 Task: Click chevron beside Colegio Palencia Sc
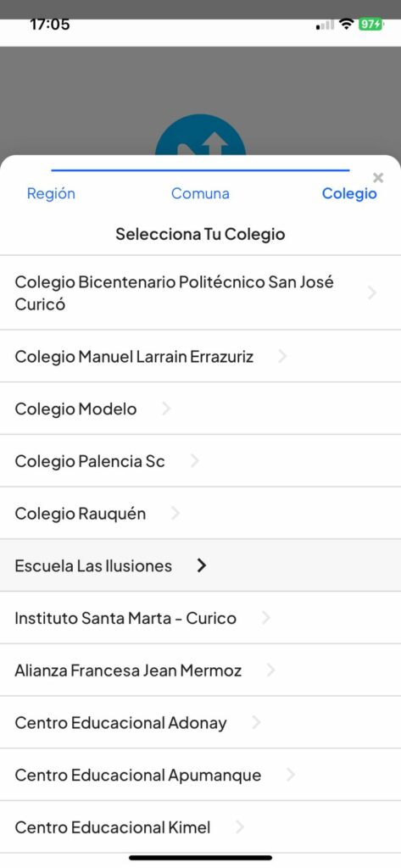[x=194, y=461]
